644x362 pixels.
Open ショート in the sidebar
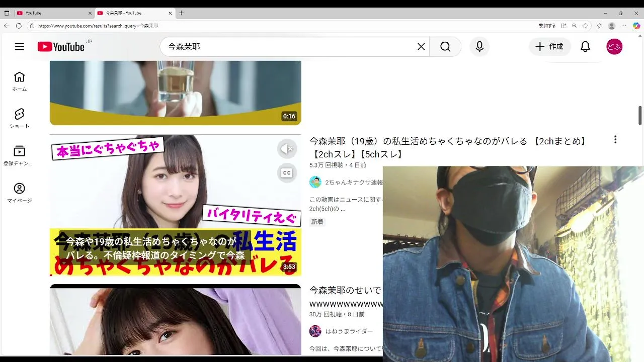click(x=20, y=119)
